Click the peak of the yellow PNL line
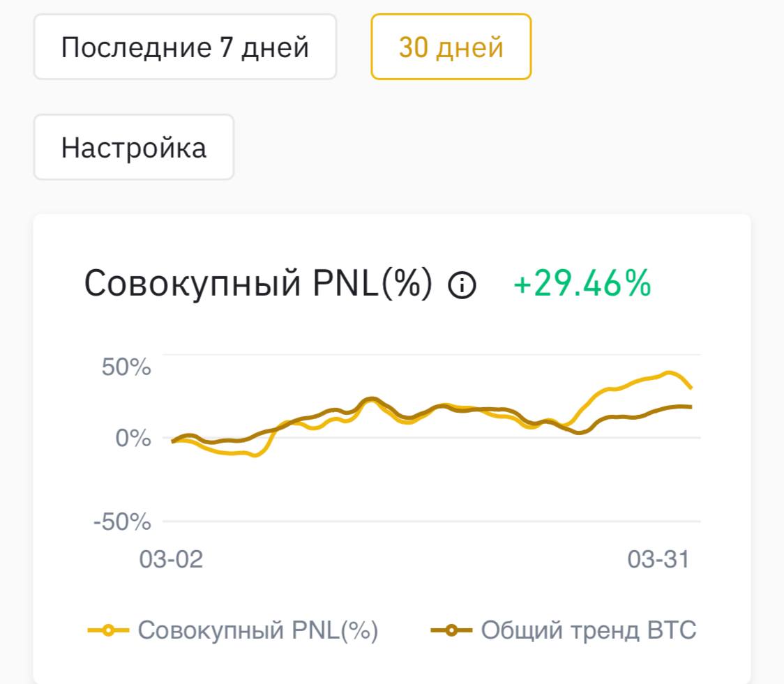Screen dimensions: 784x684 670,373
